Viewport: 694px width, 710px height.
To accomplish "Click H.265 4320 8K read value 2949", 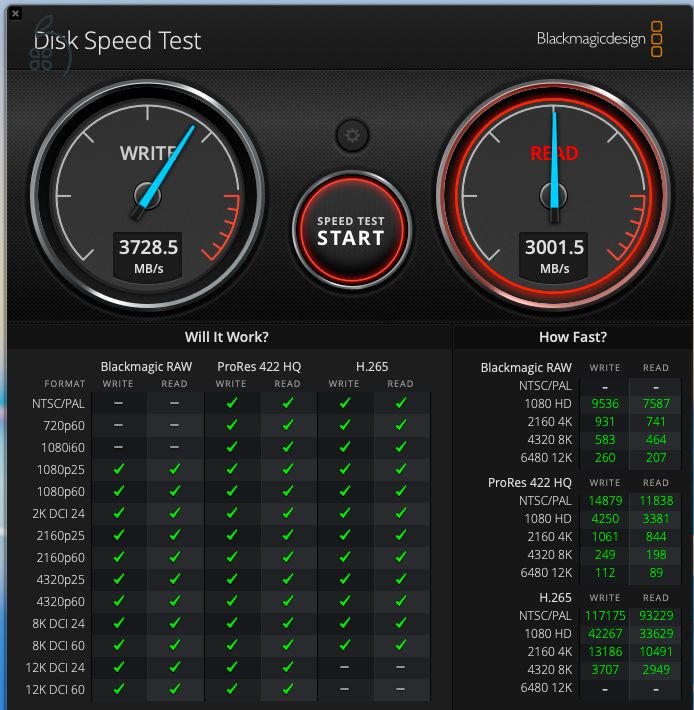I will point(656,670).
